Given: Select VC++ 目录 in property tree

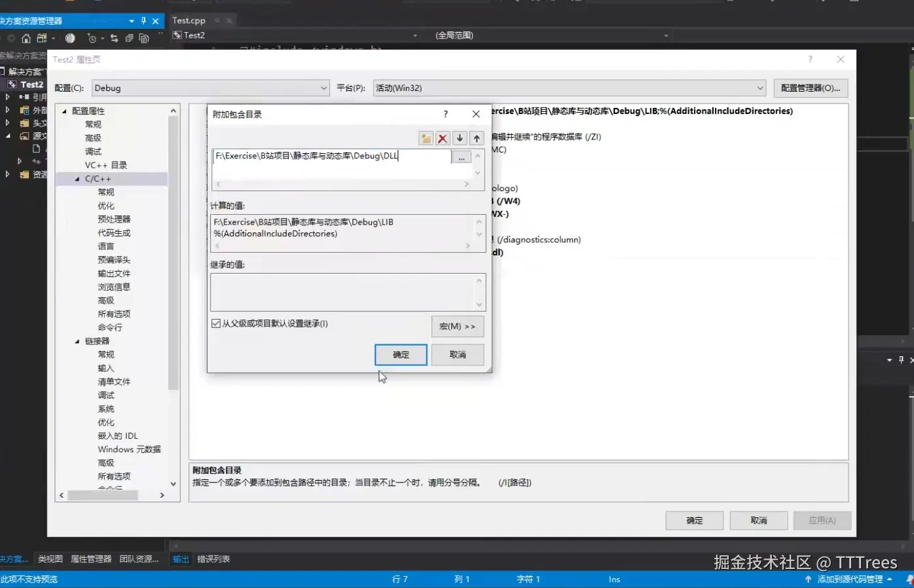Looking at the screenshot, I should (106, 165).
